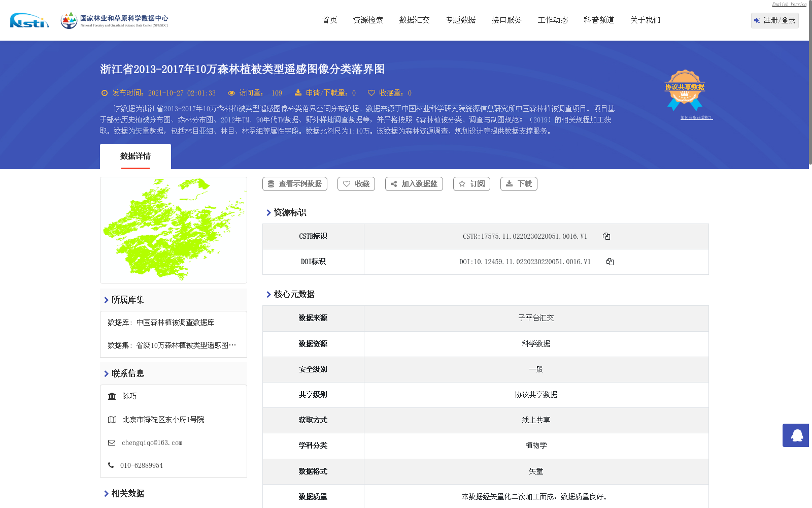812x508 pixels.
Task: Open the 数据汇交 menu
Action: pyautogui.click(x=414, y=20)
